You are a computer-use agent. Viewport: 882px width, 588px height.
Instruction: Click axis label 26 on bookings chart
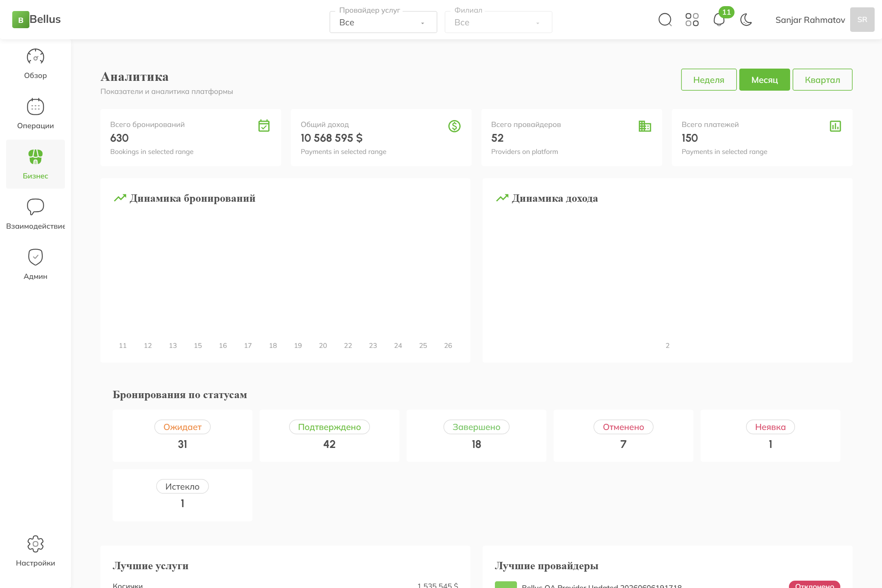pos(448,345)
